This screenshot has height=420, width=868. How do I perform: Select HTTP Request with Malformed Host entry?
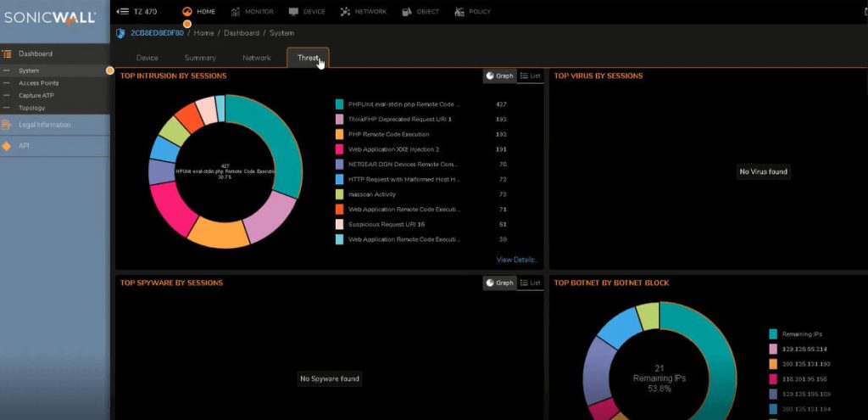(404, 180)
